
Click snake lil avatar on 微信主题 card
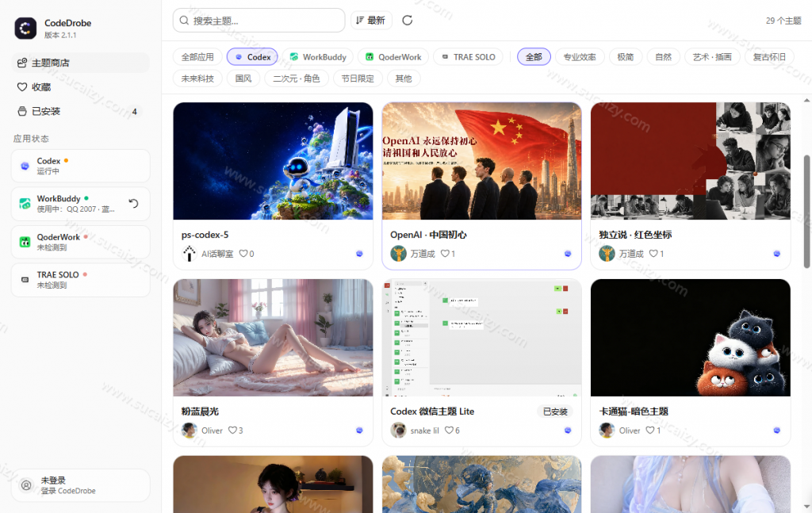coord(398,431)
